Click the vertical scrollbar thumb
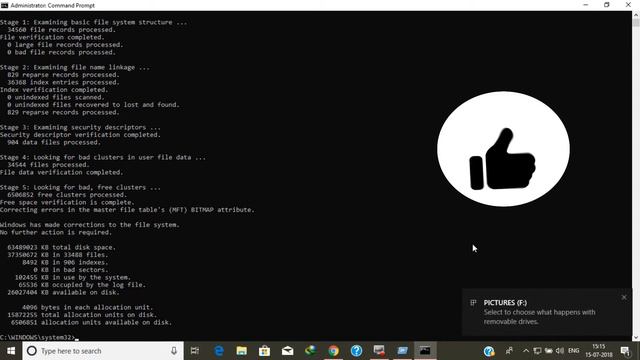This screenshot has height=360, width=640. click(636, 22)
